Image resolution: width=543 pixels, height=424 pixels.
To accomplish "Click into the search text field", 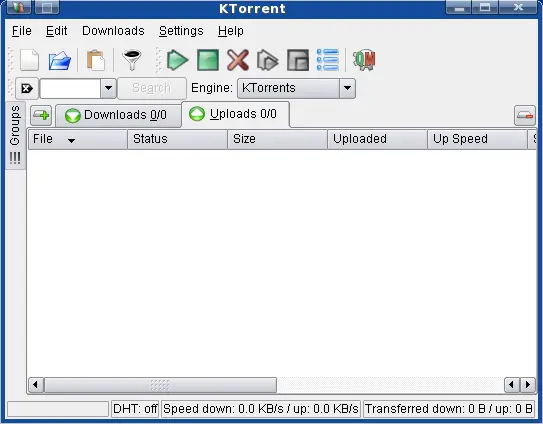I will point(70,88).
